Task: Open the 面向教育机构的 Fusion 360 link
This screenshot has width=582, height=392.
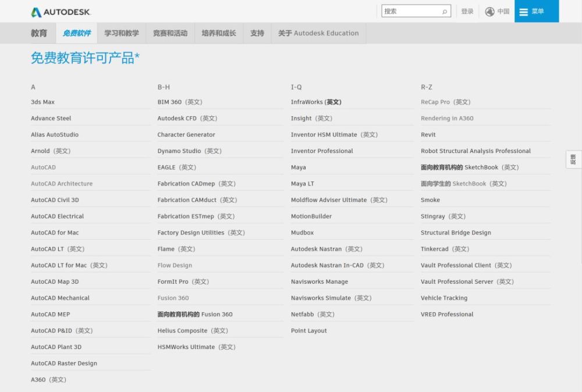Action: (195, 314)
